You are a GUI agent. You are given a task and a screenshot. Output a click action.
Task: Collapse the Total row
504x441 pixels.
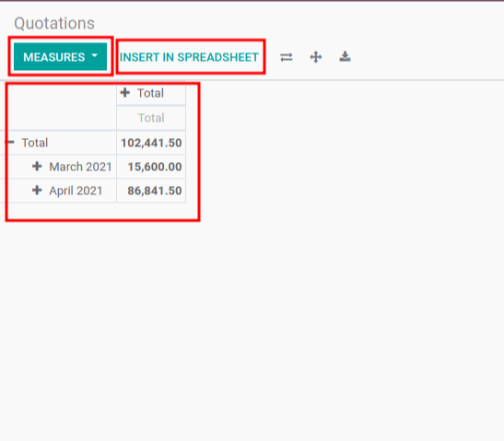11,142
